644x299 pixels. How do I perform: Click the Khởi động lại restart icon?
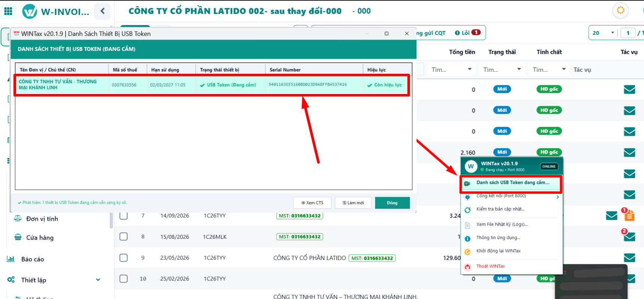pyautogui.click(x=467, y=252)
